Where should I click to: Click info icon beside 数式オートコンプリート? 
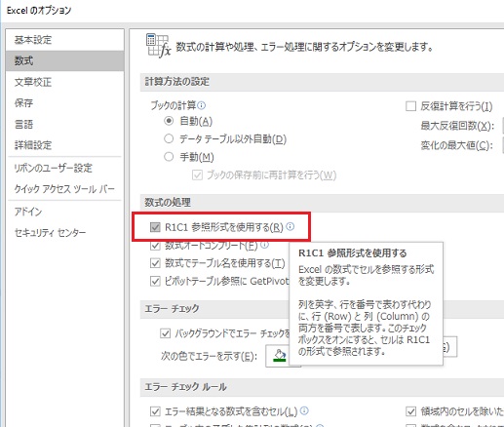(x=265, y=245)
